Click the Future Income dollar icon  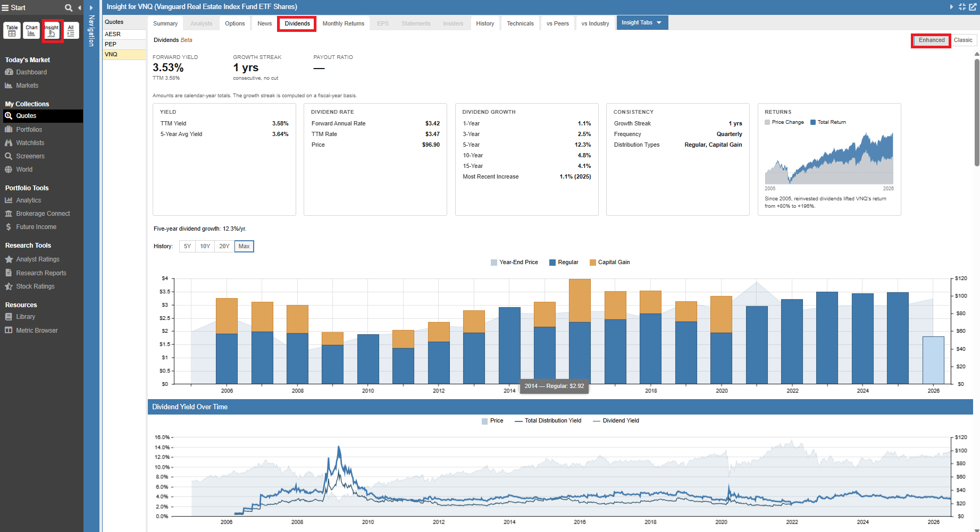tap(9, 227)
